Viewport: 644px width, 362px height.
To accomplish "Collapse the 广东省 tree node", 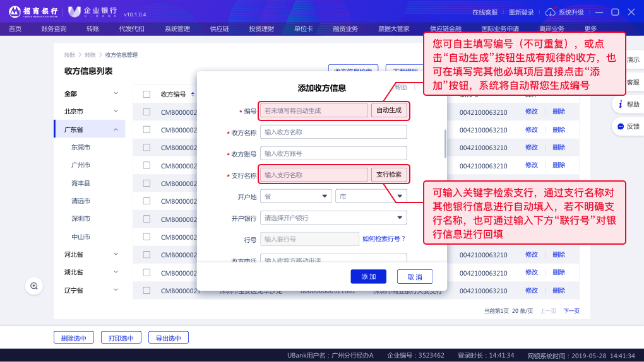I will pyautogui.click(x=116, y=129).
